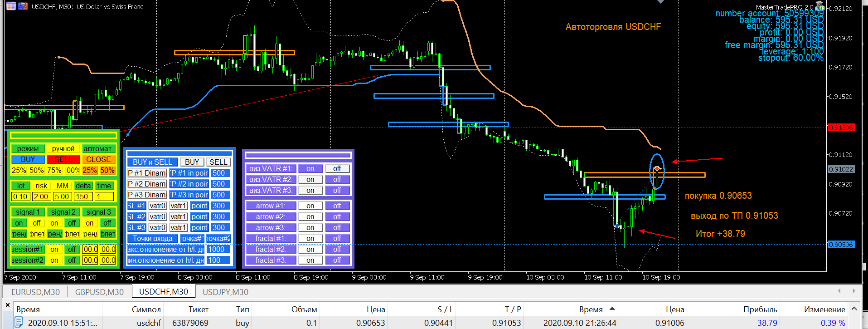Turn fractal #2 on
The height and width of the screenshot is (329, 868).
[310, 249]
